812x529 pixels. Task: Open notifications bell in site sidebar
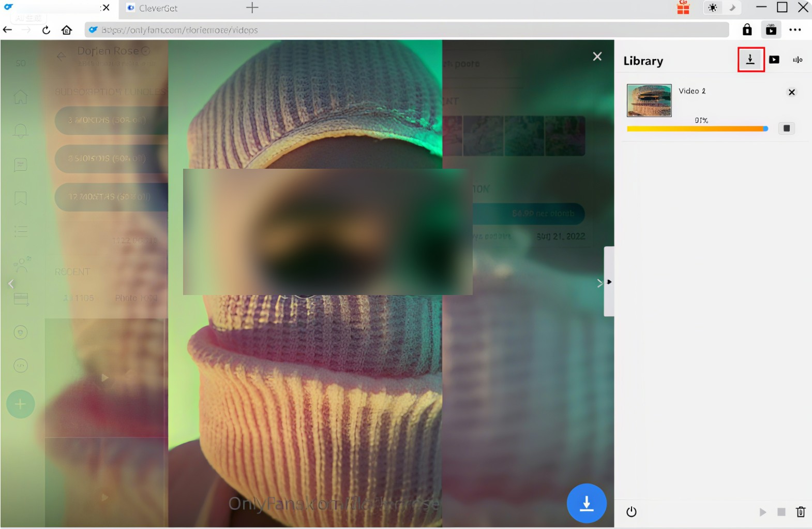pyautogui.click(x=21, y=130)
